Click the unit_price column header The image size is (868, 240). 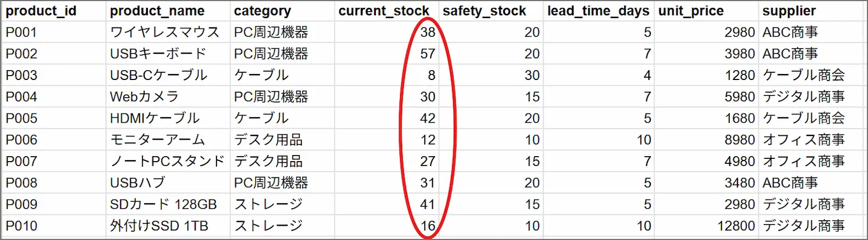(x=706, y=11)
